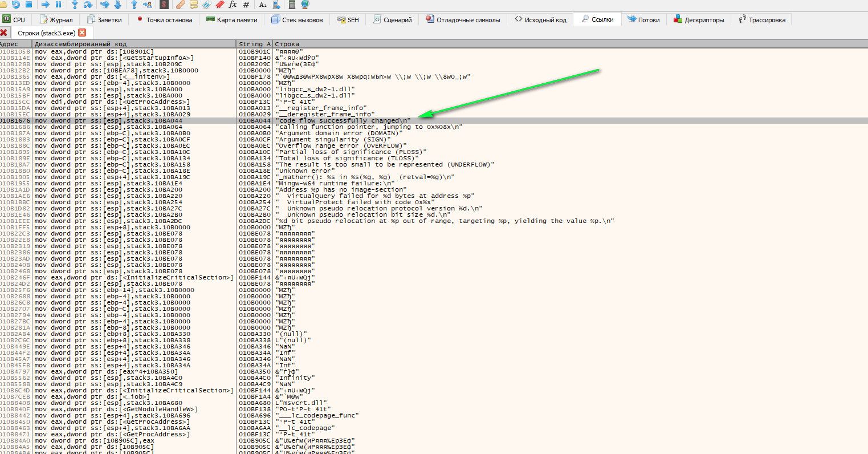868x454 pixels.
Task: Open the Variables hash icon
Action: click(x=246, y=5)
